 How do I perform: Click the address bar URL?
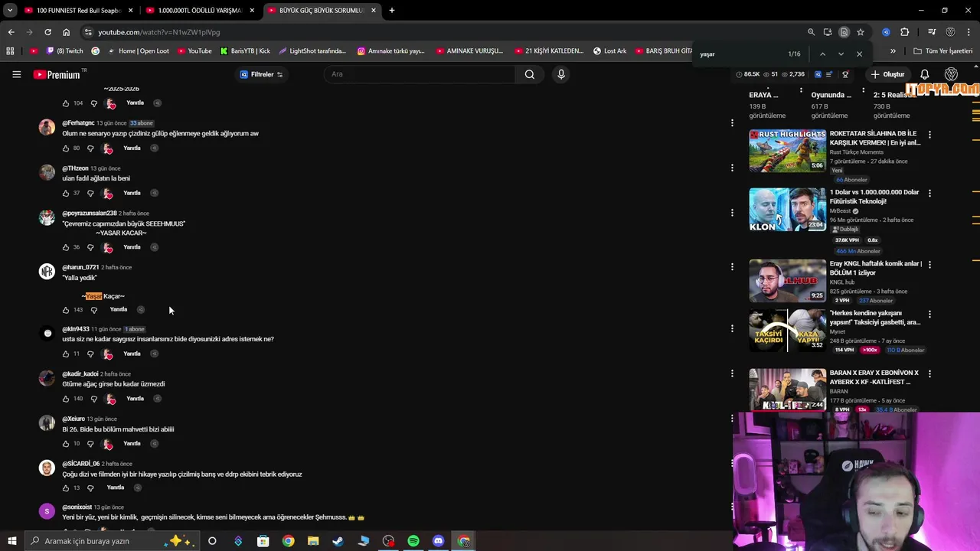pyautogui.click(x=158, y=32)
